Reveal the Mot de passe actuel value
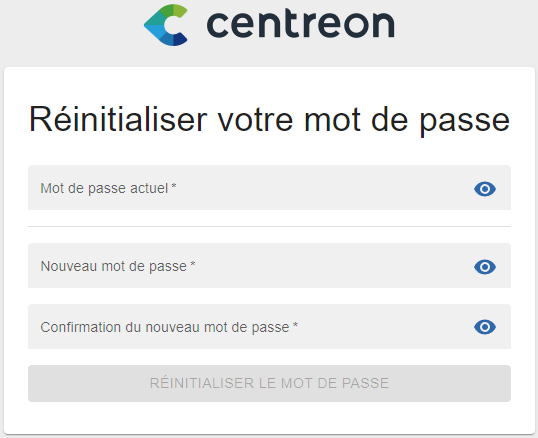Screen dimensions: 538x438 pyautogui.click(x=485, y=189)
